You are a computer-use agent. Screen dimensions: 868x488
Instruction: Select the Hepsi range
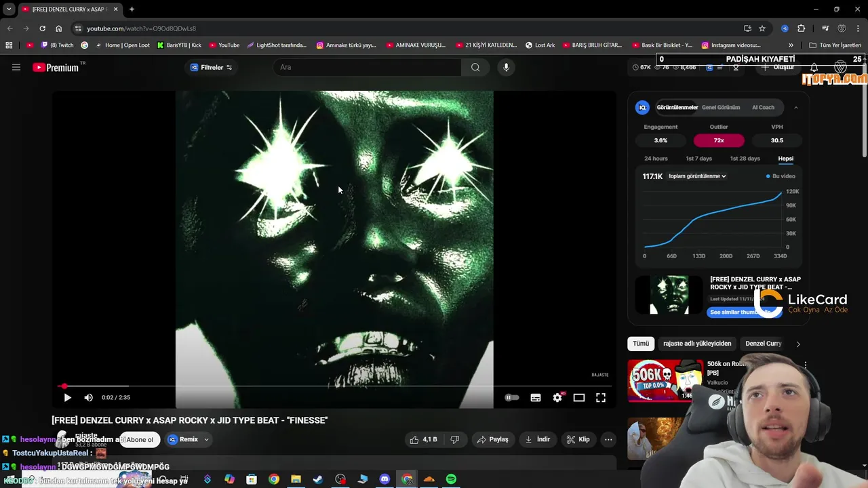[x=785, y=159]
